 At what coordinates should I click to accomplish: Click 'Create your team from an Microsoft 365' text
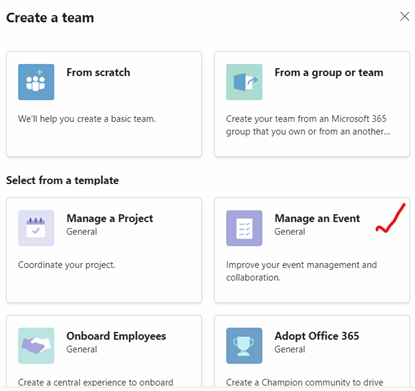306,119
